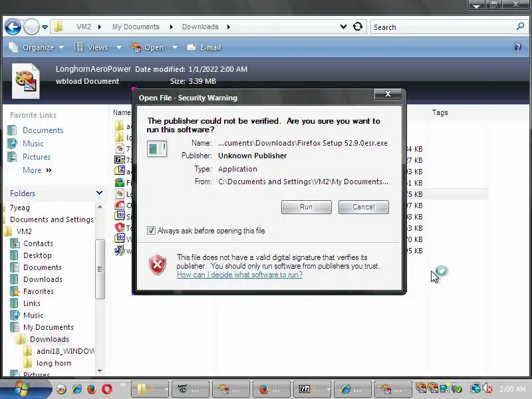Click Downloads breadcrumb in address bar
Viewport: 532px width, 399px height.
point(200,27)
